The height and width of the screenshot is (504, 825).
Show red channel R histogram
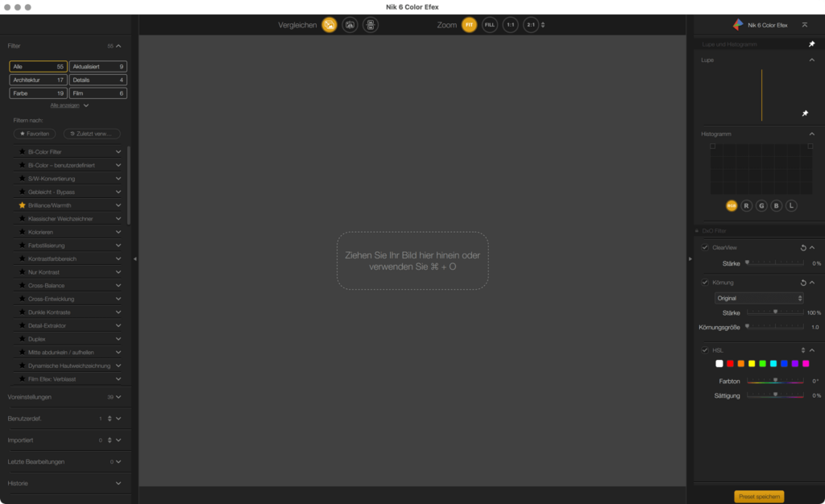tap(746, 205)
